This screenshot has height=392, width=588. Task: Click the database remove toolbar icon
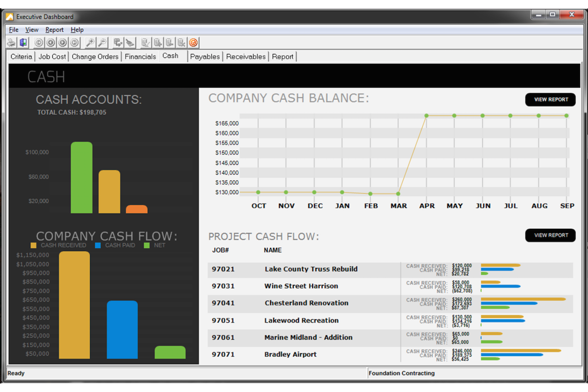[170, 42]
